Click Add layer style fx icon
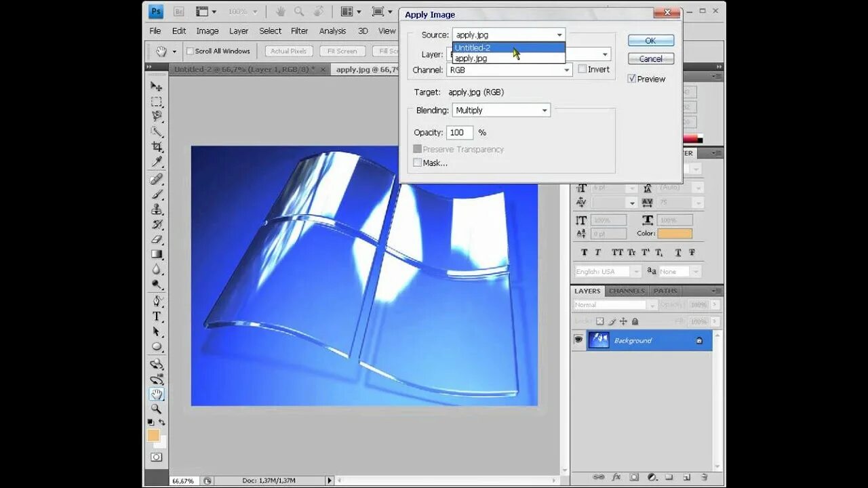Screen dimensions: 868x488 [616, 477]
